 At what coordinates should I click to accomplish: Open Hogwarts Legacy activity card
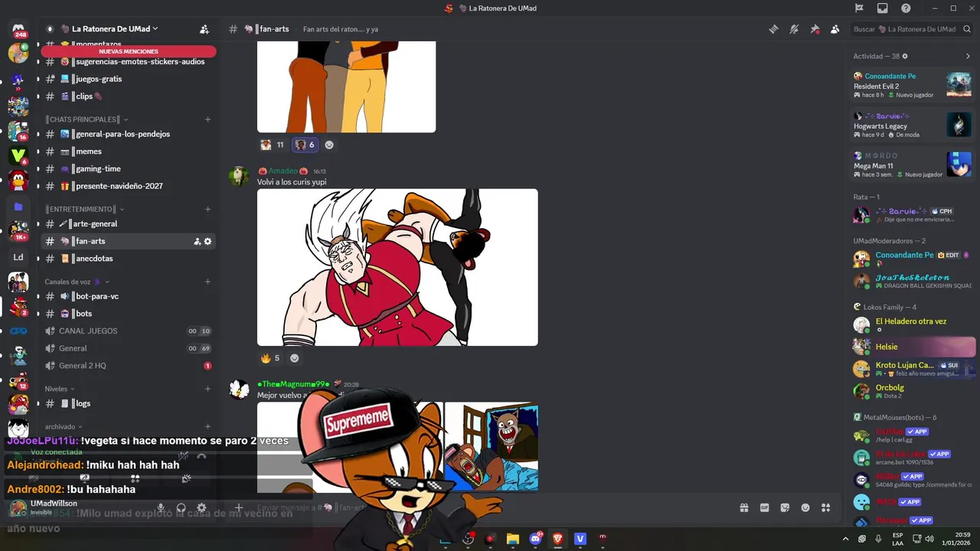point(912,125)
